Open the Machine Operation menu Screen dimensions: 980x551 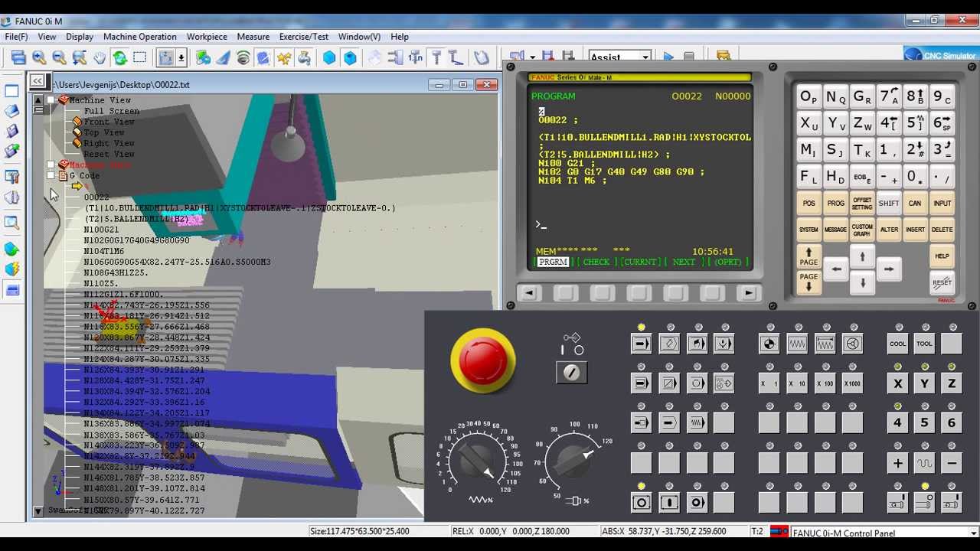click(x=139, y=37)
